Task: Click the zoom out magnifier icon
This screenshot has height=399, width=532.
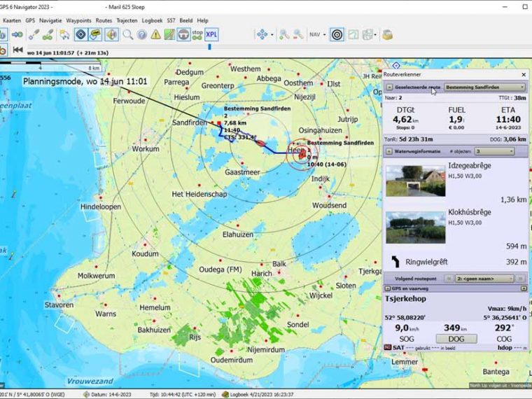Action: 298,34
